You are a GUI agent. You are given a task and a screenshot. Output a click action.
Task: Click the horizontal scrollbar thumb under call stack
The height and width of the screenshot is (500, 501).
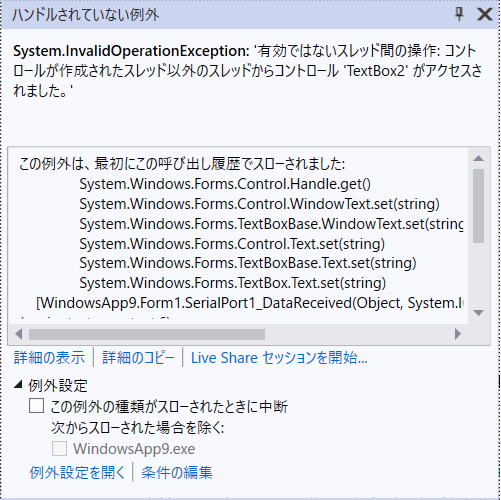point(147,334)
